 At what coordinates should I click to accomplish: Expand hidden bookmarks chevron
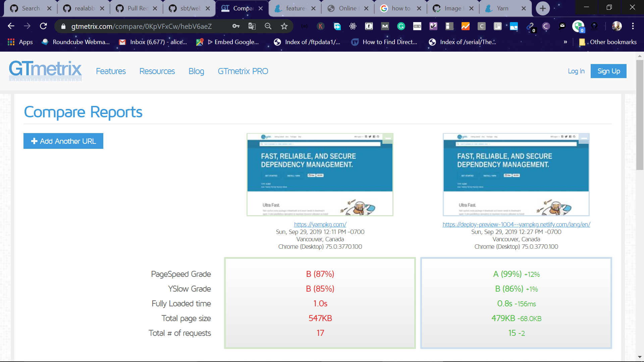pyautogui.click(x=565, y=42)
